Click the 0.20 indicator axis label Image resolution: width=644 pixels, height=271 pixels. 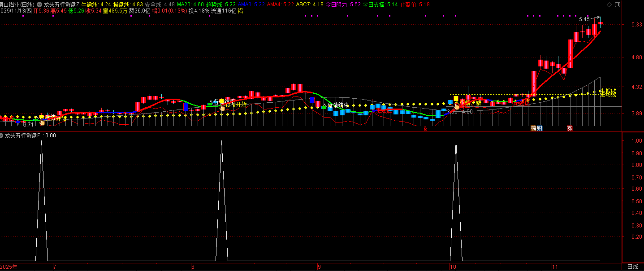coord(636,237)
